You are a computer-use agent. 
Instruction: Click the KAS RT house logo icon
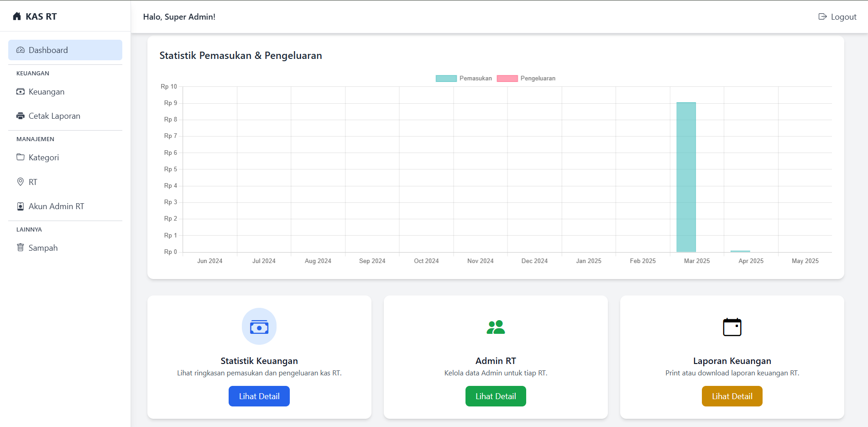17,16
